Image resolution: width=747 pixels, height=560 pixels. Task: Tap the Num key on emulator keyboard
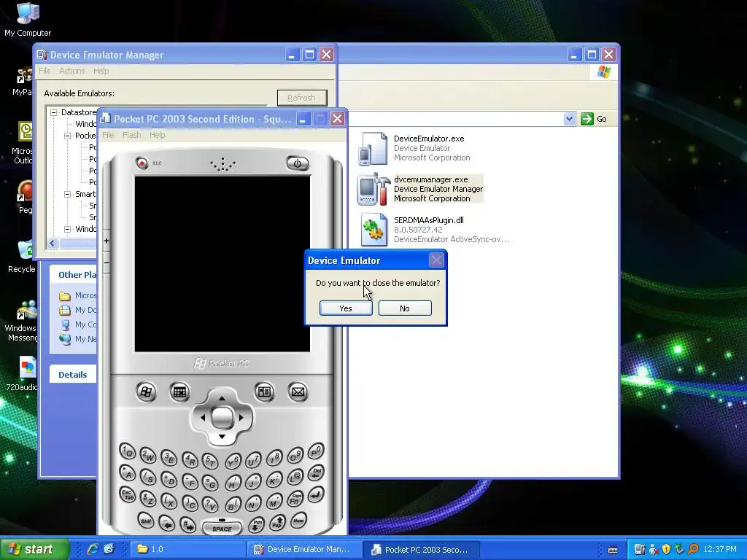pyautogui.click(x=298, y=521)
